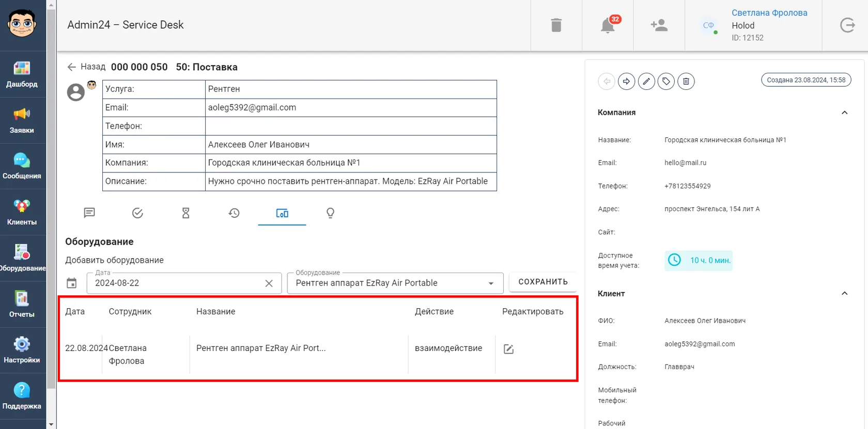Image resolution: width=868 pixels, height=429 pixels.
Task: Click round trash icon in ticket toolbar
Action: pyautogui.click(x=686, y=81)
